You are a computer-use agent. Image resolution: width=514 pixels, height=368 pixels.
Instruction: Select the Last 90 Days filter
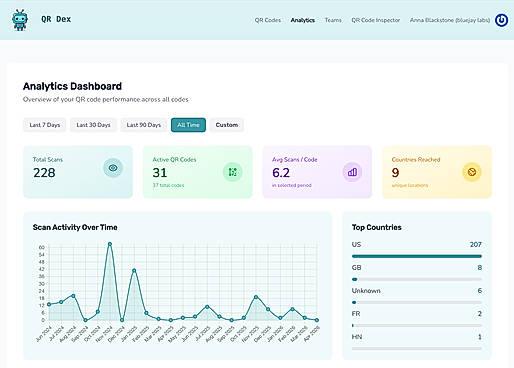point(144,125)
